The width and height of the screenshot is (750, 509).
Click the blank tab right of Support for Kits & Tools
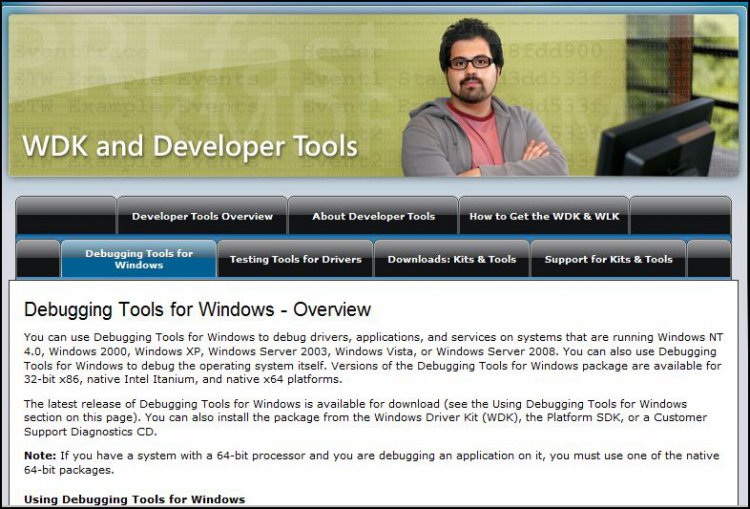[x=709, y=259]
